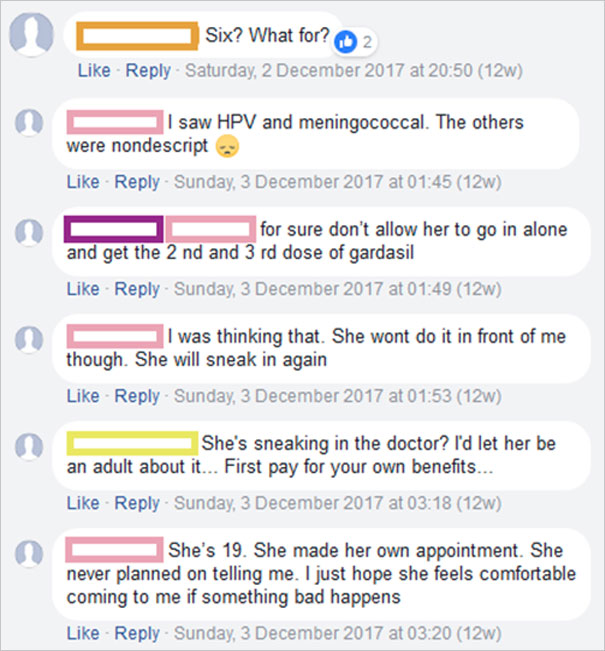Click avatar beside "She's sneaking in the doctor?" comment

click(x=31, y=445)
